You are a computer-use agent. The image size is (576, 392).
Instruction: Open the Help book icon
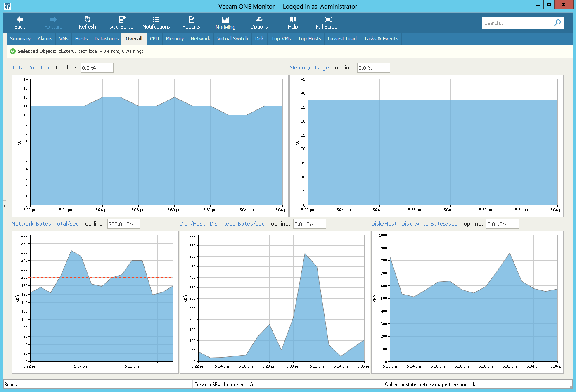tap(293, 19)
